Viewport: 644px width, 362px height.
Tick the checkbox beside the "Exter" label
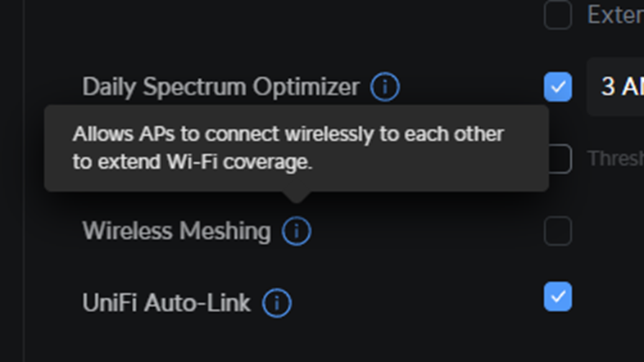(x=558, y=15)
